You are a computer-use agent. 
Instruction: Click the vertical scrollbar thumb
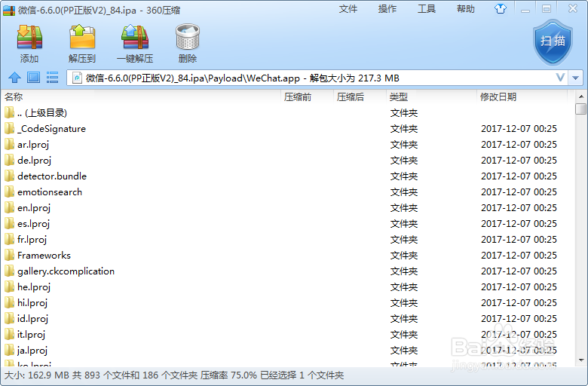[581, 109]
